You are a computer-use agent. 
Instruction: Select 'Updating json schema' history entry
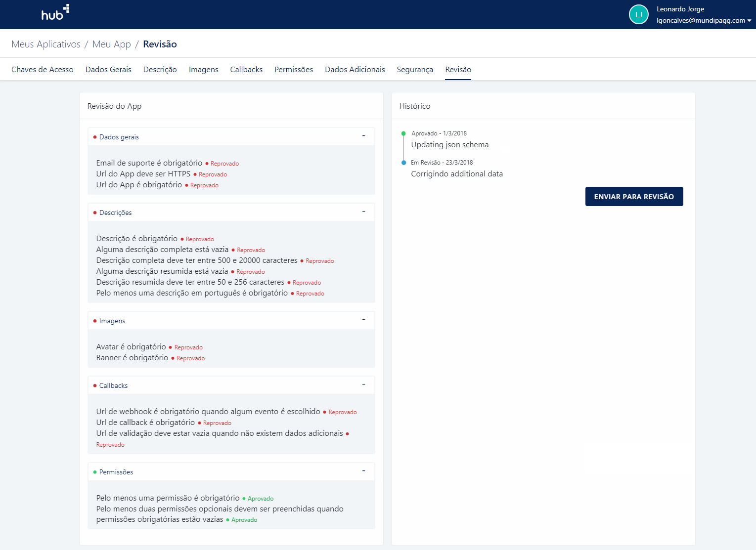tap(450, 145)
